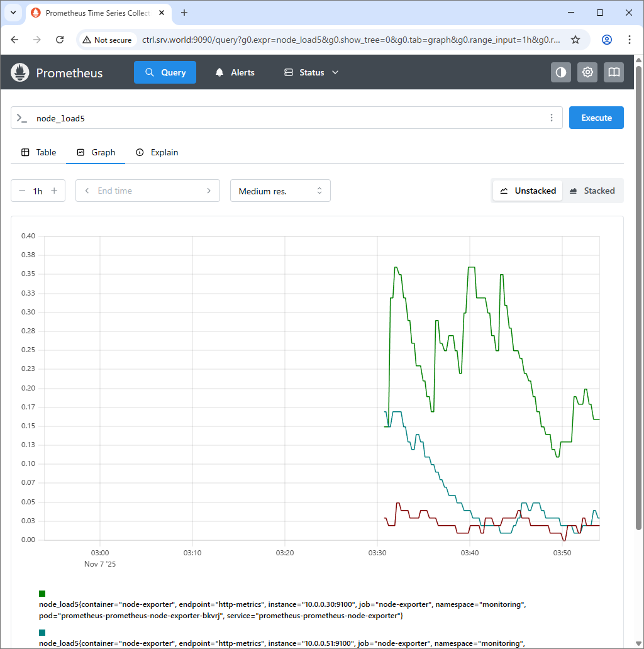Click the End time input field

[x=147, y=191]
